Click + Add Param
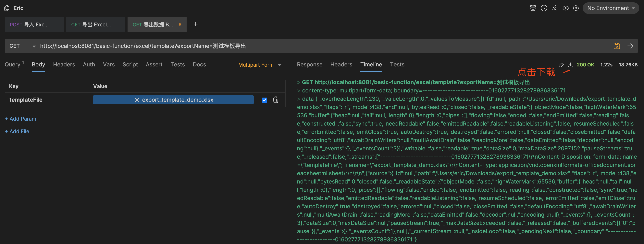Image resolution: width=644 pixels, height=244 pixels. [x=20, y=119]
